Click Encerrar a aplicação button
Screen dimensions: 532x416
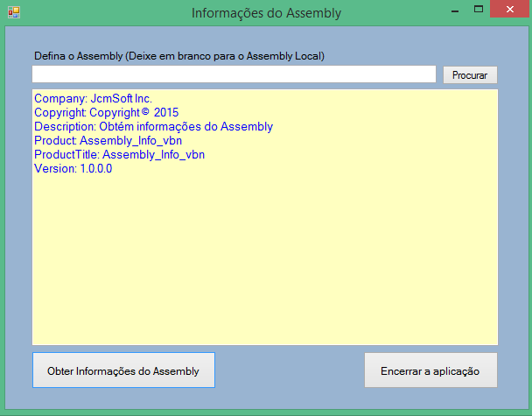[x=430, y=370]
